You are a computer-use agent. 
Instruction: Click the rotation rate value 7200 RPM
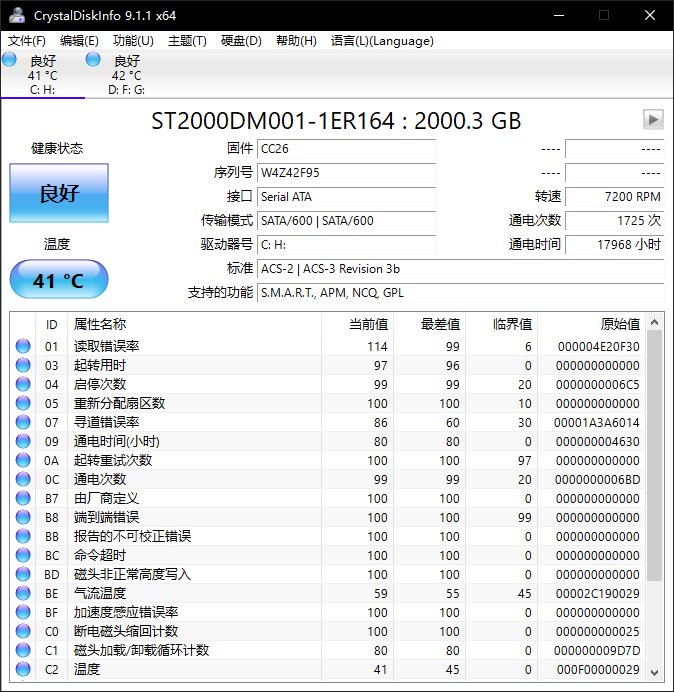coord(614,196)
